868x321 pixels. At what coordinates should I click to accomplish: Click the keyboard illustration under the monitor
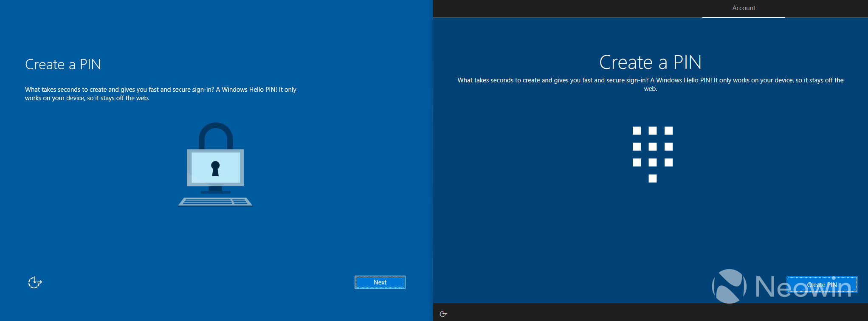[215, 202]
